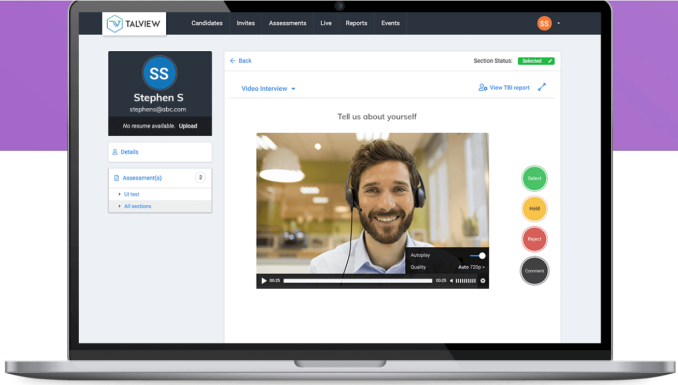Open the account menu arrow beside avatar
Image resolution: width=678 pixels, height=385 pixels.
(x=559, y=23)
